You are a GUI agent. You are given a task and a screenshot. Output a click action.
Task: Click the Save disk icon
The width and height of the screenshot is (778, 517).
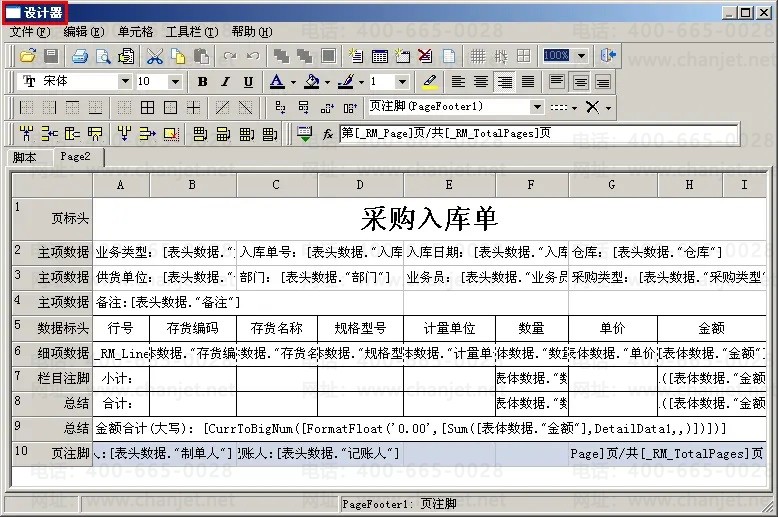(x=48, y=56)
